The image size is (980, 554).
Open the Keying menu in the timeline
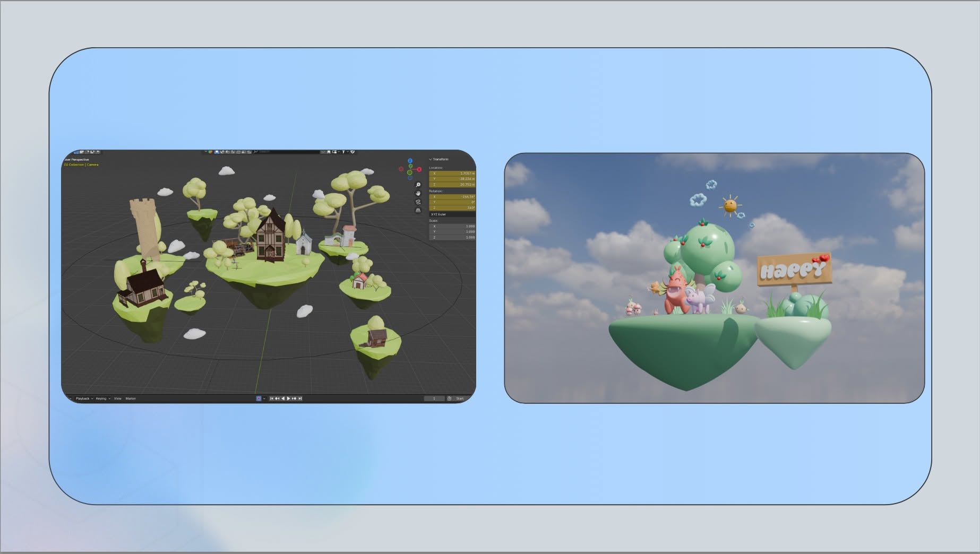(x=102, y=399)
